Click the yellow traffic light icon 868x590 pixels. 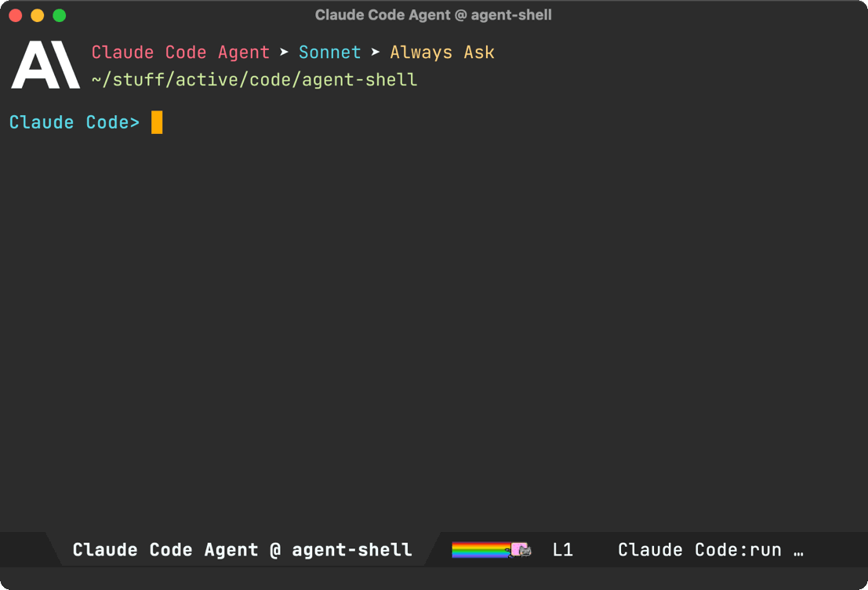coord(37,14)
